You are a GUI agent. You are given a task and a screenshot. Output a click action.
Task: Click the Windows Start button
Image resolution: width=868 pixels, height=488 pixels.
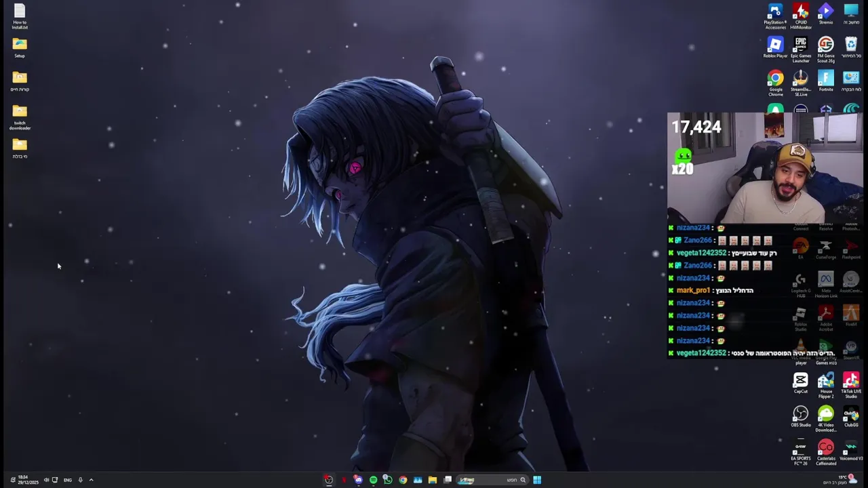(537, 480)
